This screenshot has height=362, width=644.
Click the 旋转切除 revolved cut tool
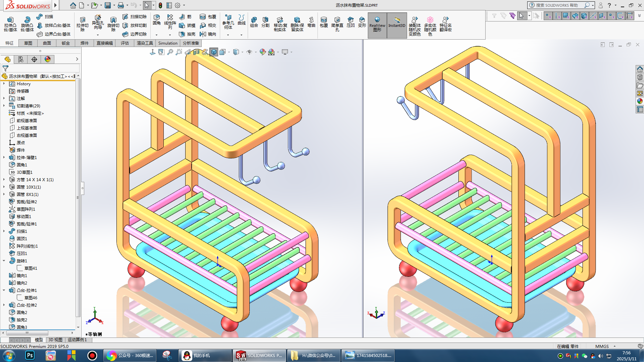tap(113, 24)
